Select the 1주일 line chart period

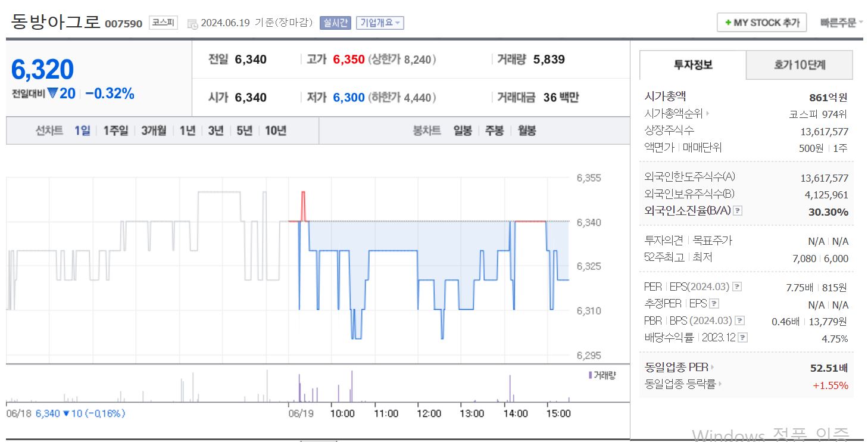point(115,130)
